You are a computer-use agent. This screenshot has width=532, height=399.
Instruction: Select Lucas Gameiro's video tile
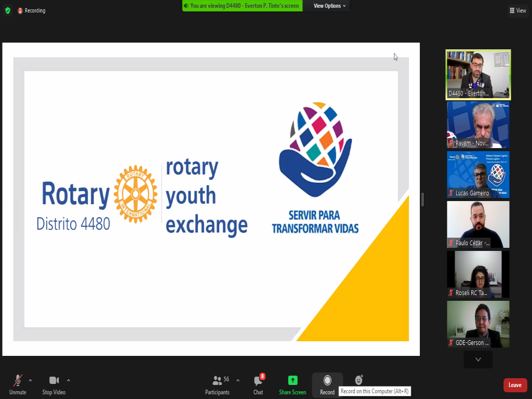(478, 175)
